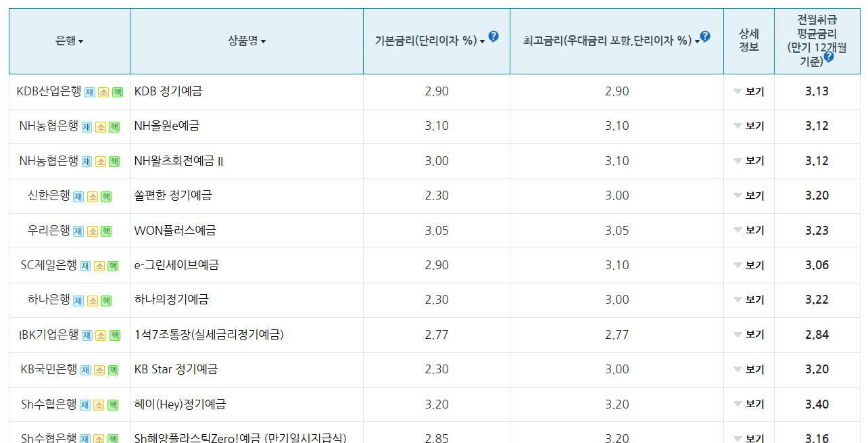The width and height of the screenshot is (868, 443).
Task: Click the 재 badge next to 우리은행
Action: (78, 231)
